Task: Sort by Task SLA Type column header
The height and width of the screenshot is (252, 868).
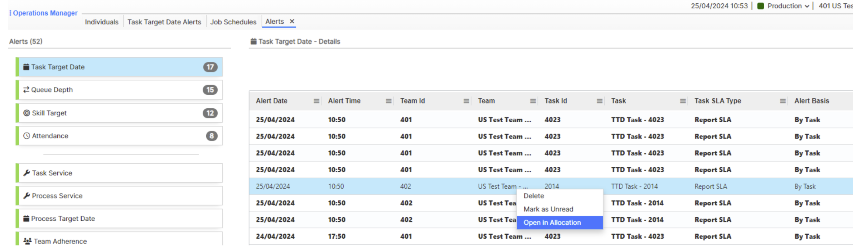Action: coord(718,101)
